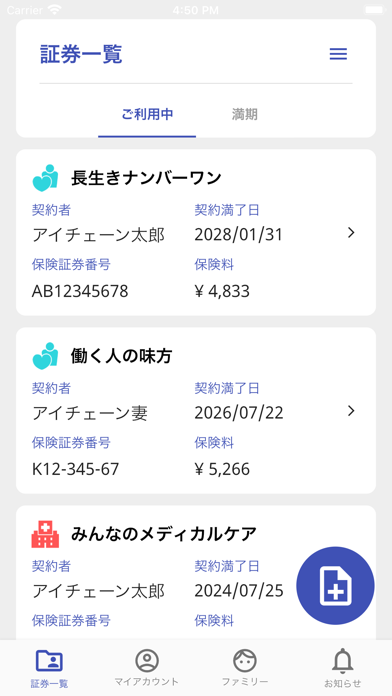Open the hamburger menu icon
Image resolution: width=392 pixels, height=696 pixels.
338,54
